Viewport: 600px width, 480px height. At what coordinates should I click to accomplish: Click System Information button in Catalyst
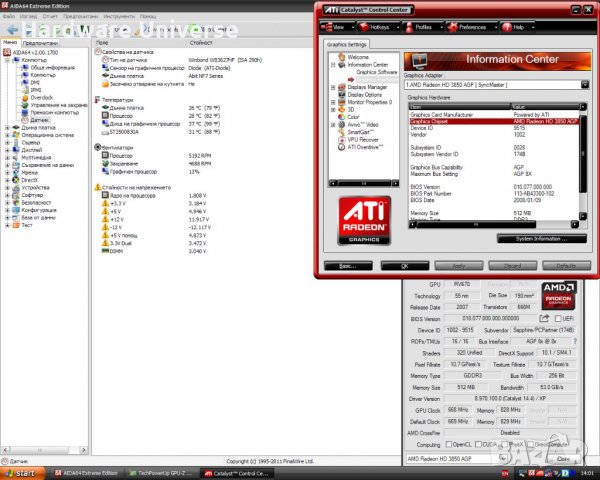pyautogui.click(x=541, y=239)
